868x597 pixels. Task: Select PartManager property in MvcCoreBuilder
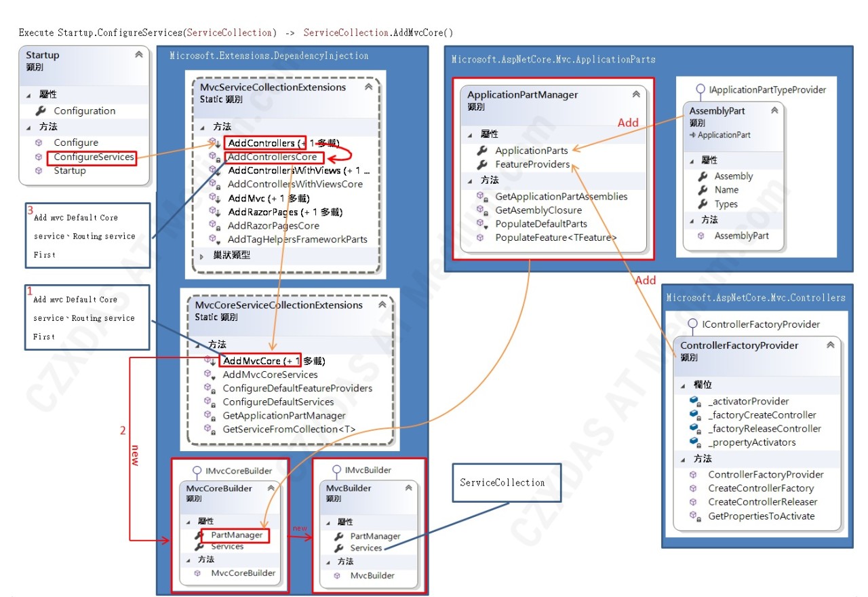pos(236,535)
